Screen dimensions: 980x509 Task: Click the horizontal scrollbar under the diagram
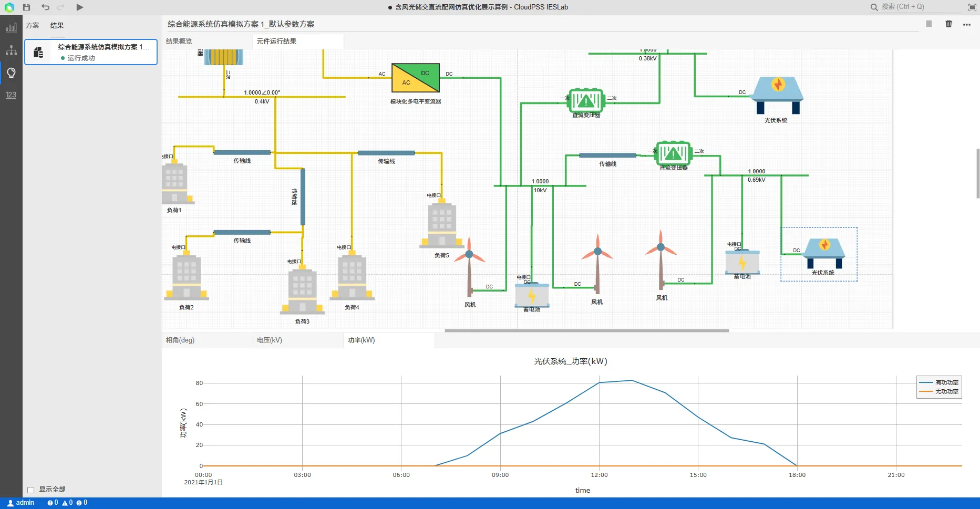(586, 330)
